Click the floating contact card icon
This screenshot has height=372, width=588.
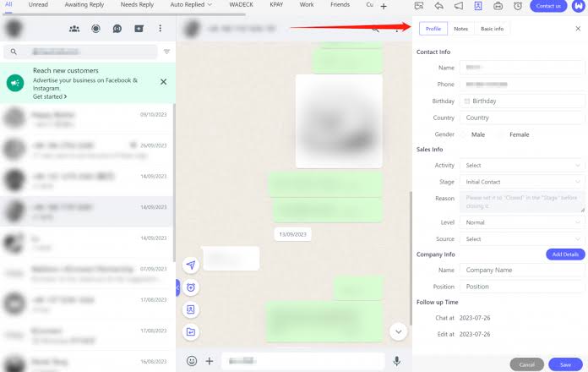190,309
